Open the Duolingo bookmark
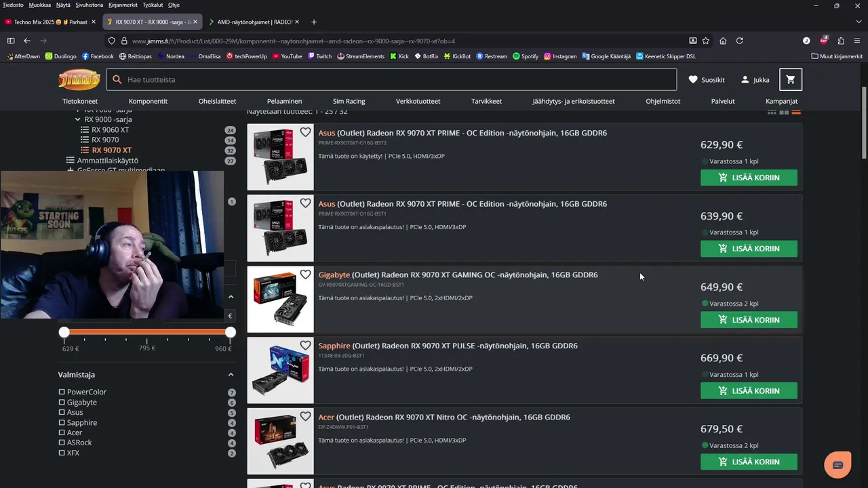This screenshot has height=488, width=868. 60,56
